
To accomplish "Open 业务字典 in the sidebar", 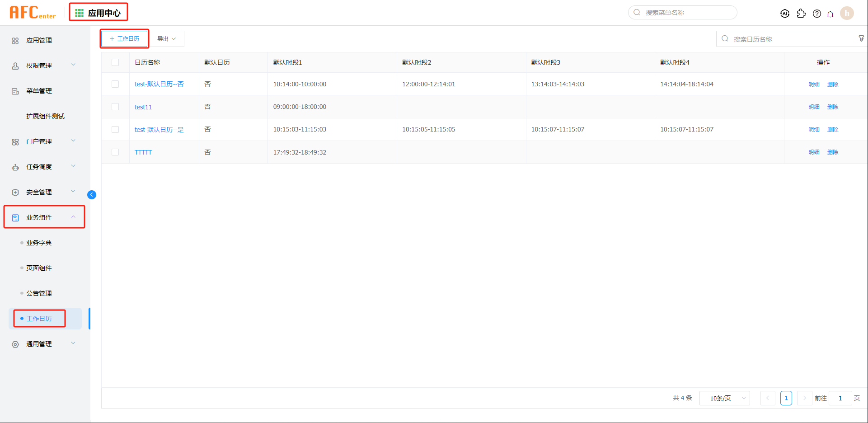I will [x=39, y=243].
